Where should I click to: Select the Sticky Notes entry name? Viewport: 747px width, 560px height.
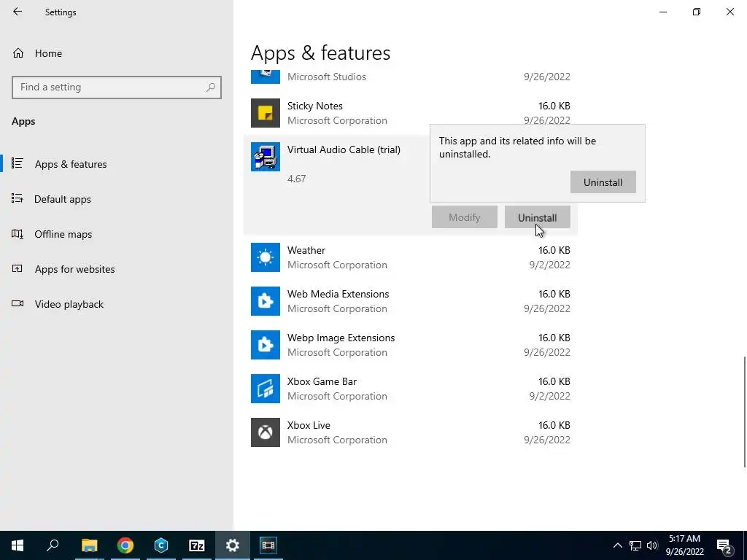coord(315,106)
